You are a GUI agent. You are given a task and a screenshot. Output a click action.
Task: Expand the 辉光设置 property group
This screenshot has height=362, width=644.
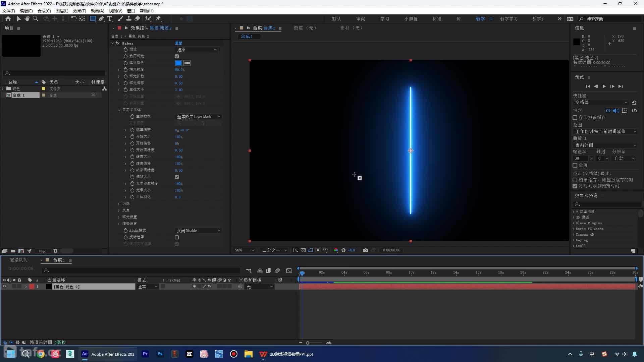coord(119,217)
